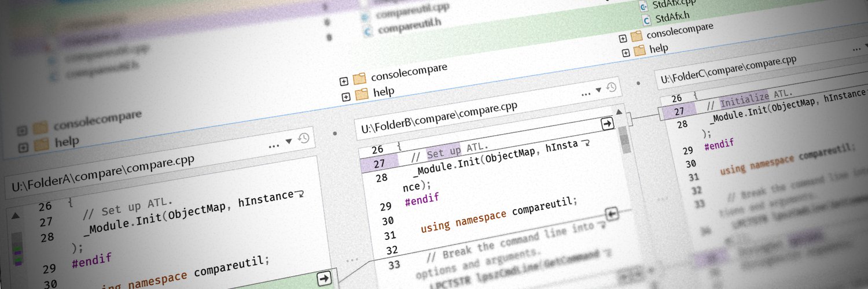Click help folder icon in FolderA tree
The image size is (868, 289).
coord(41,144)
